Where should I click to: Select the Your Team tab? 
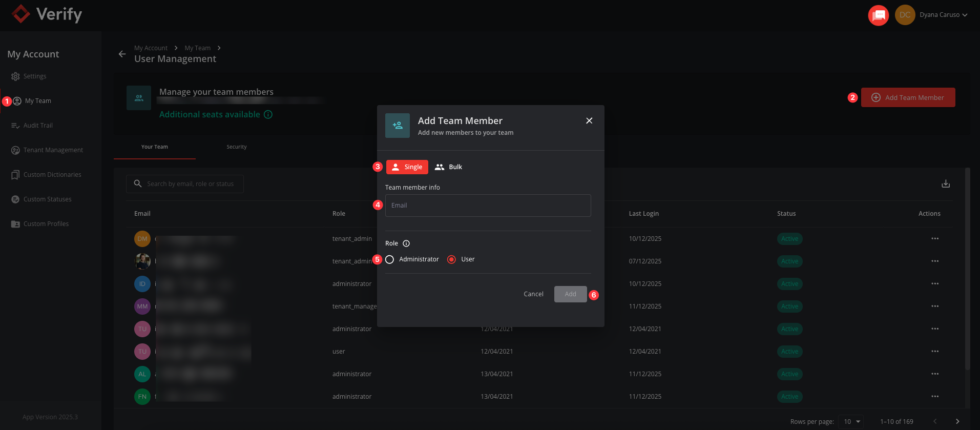click(x=154, y=147)
